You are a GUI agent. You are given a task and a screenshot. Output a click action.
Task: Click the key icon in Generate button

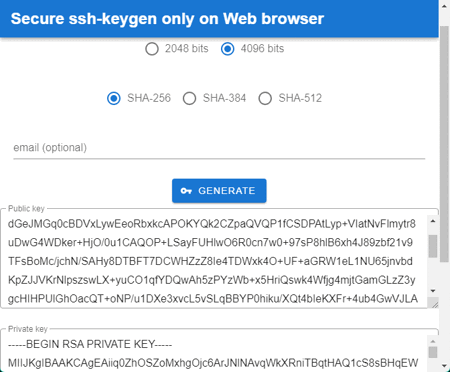[186, 191]
